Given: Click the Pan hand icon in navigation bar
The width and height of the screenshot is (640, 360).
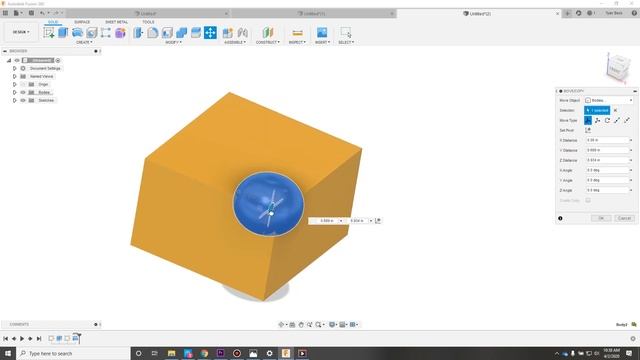Looking at the screenshot, I should tap(301, 325).
